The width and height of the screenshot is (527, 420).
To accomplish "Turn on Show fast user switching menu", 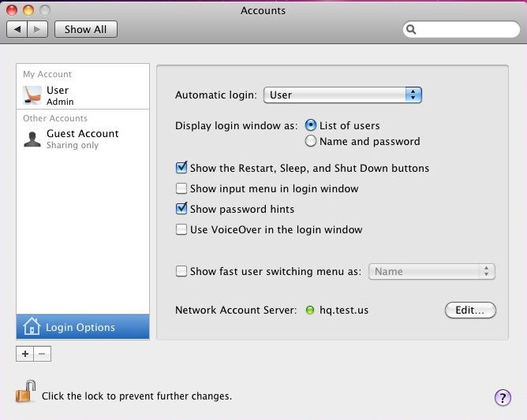I will tap(181, 271).
